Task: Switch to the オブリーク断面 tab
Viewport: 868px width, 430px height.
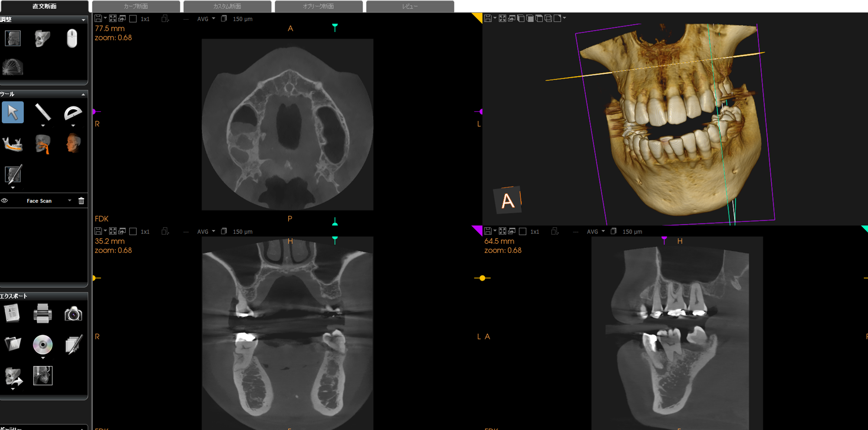Action: tap(319, 7)
